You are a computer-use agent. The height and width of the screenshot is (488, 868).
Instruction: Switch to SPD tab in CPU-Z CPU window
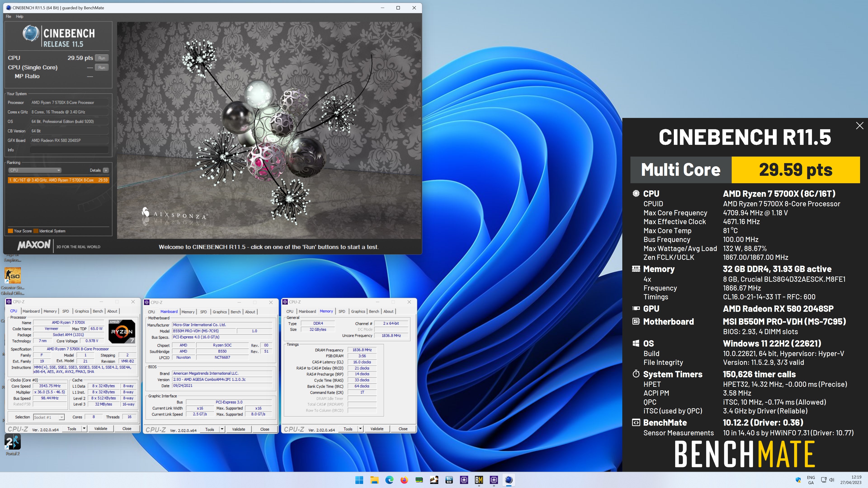(66, 311)
